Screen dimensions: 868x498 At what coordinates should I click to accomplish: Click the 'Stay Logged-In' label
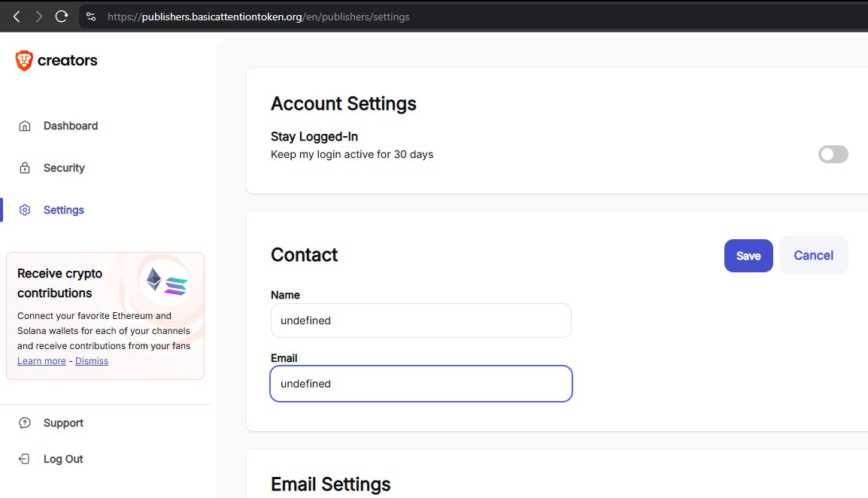[314, 136]
